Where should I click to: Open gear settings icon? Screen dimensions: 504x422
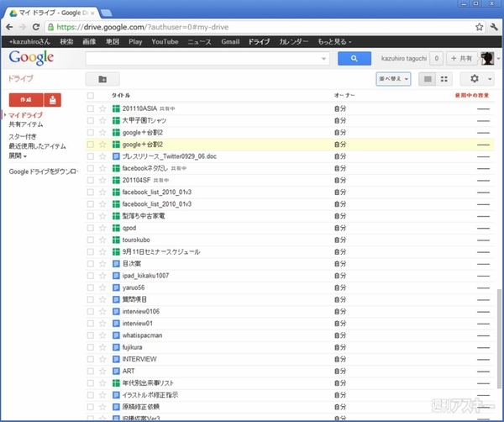click(x=475, y=79)
